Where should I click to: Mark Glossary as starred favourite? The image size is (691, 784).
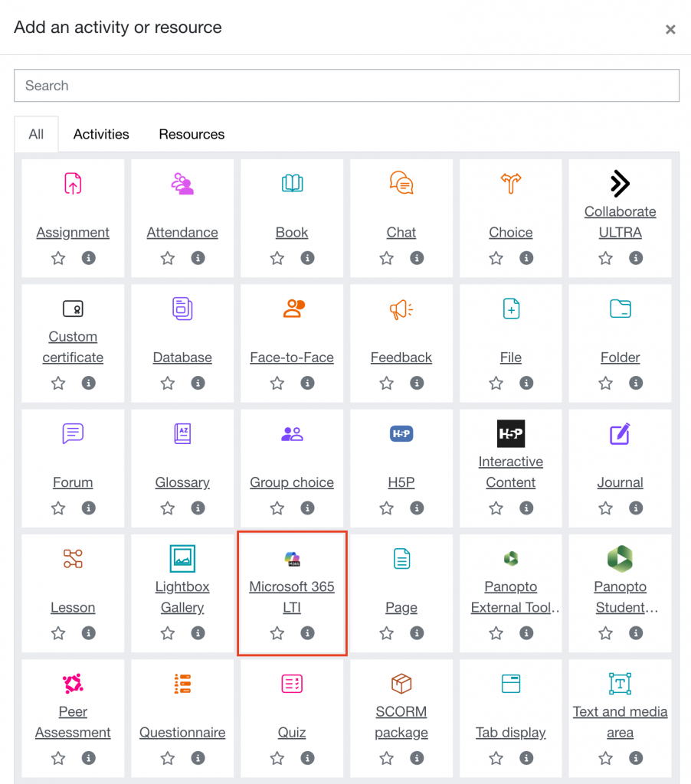[168, 508]
